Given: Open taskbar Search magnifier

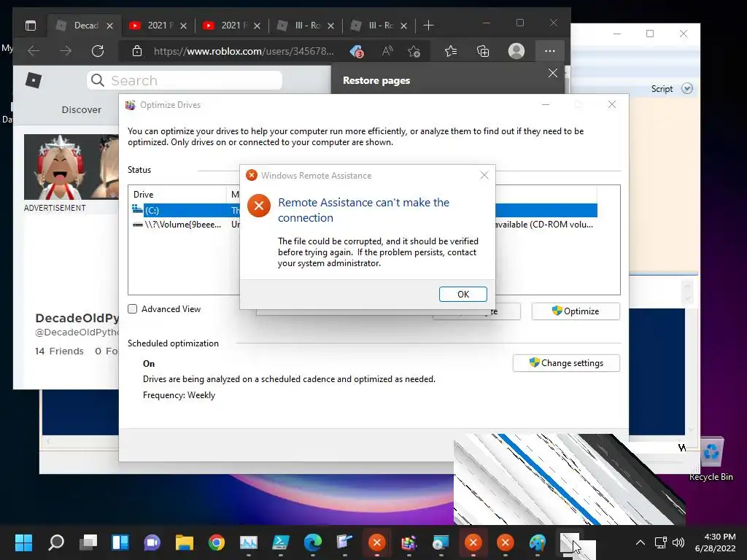Looking at the screenshot, I should pyautogui.click(x=56, y=542).
